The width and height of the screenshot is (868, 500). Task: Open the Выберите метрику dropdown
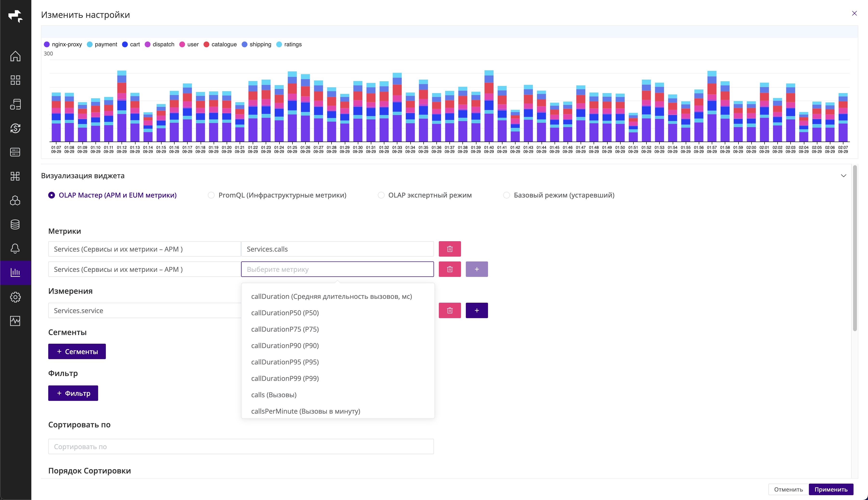click(337, 269)
